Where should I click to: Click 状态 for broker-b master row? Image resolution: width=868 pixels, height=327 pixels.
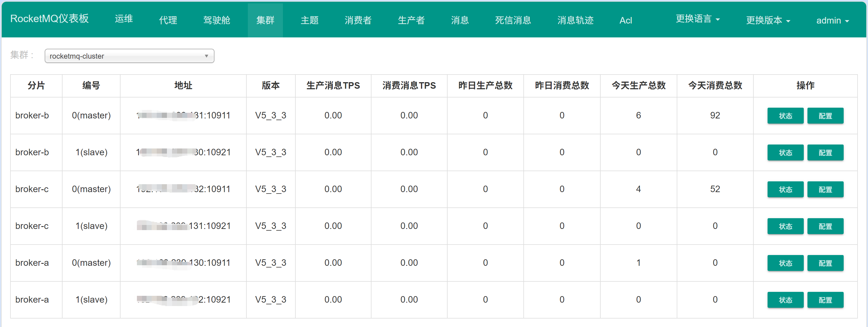coord(785,116)
